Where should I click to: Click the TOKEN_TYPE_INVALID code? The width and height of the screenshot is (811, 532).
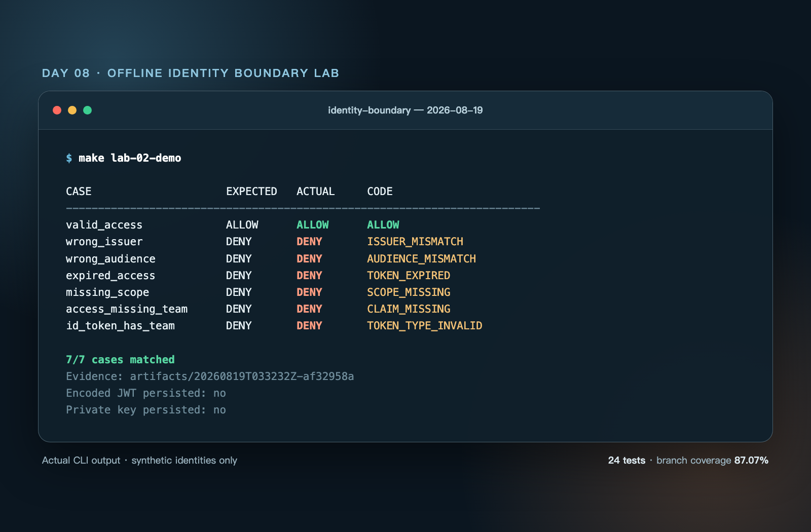coord(425,326)
